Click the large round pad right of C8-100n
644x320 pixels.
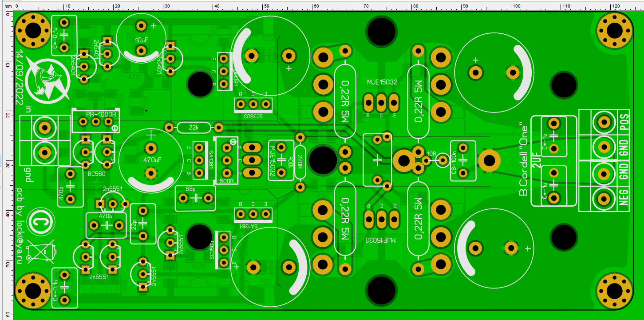pos(489,160)
